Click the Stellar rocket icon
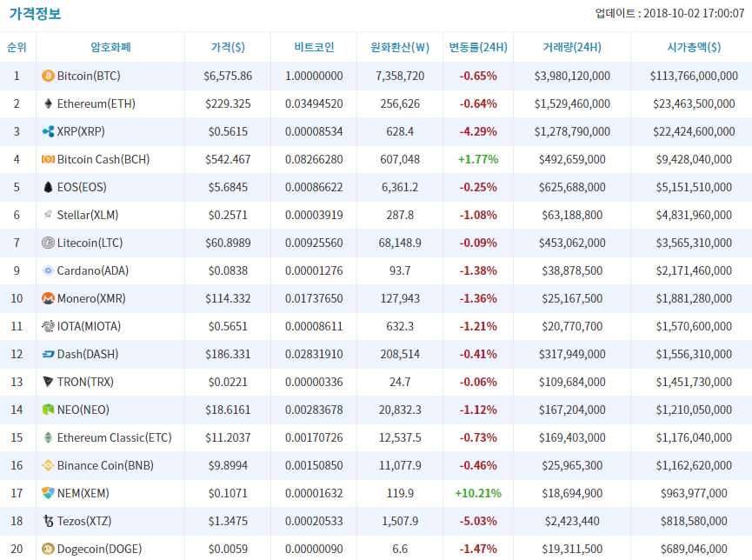752x560 pixels. point(48,215)
